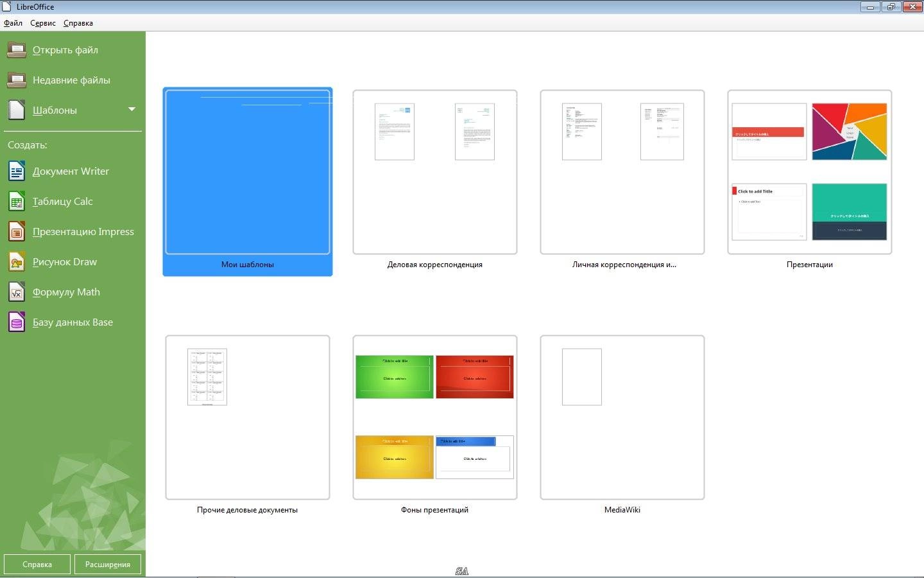Open the Файл menu

[x=13, y=23]
